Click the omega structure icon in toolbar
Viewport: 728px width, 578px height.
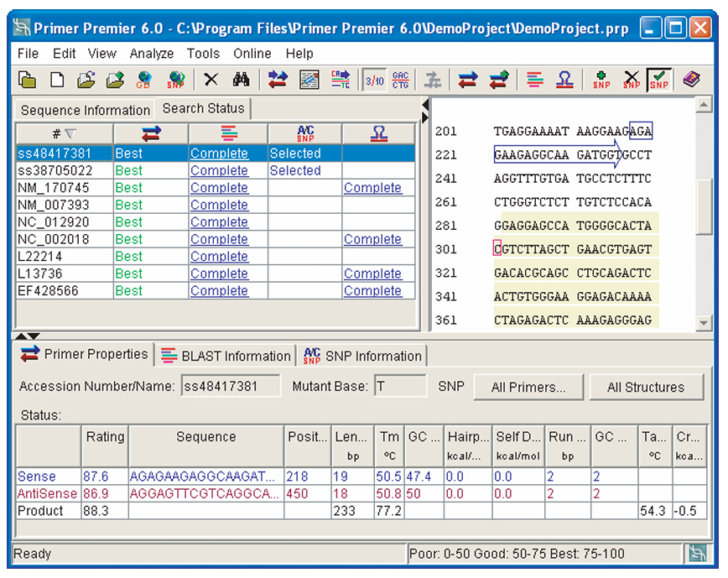click(x=565, y=81)
